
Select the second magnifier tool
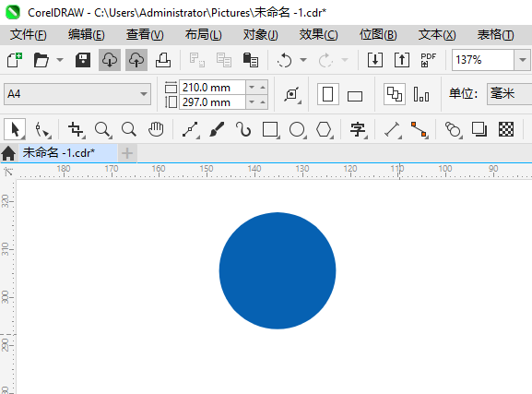click(129, 129)
